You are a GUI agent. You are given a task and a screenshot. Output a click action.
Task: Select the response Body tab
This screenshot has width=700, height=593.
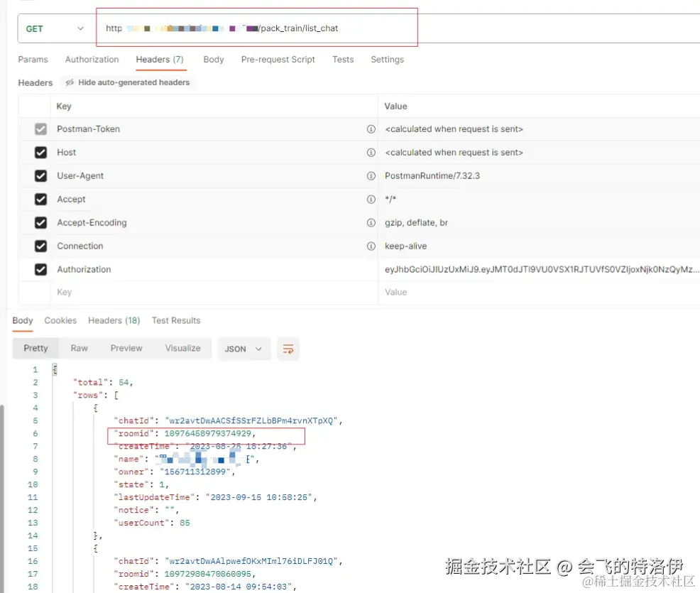tap(23, 320)
